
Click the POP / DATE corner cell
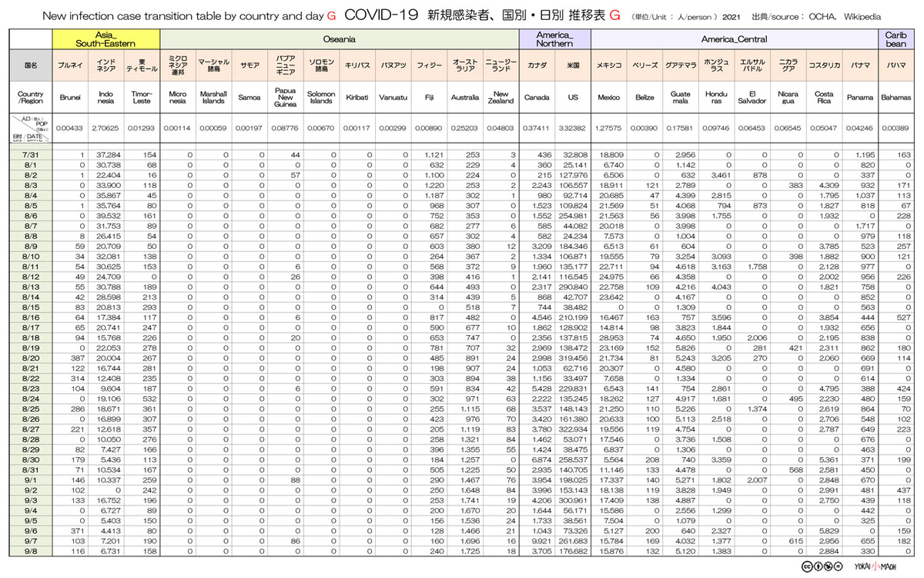click(x=31, y=127)
